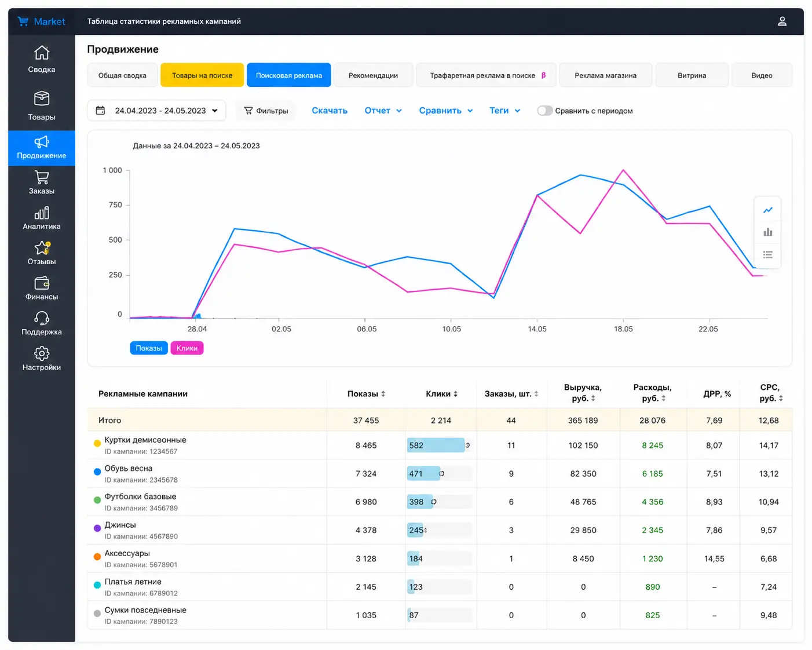The width and height of the screenshot is (812, 650).
Task: Sort by CPC, руб. arrows
Action: (781, 399)
